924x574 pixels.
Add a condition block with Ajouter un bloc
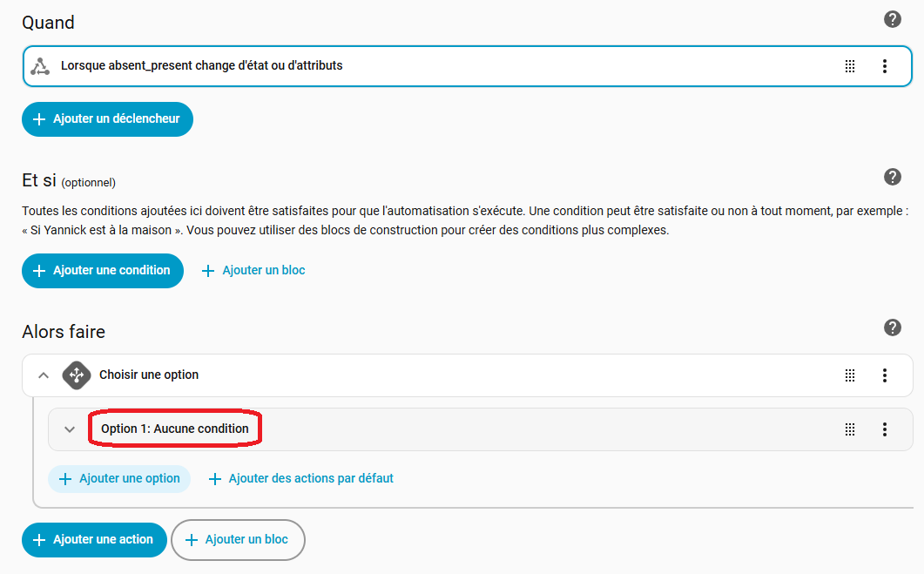click(x=253, y=271)
